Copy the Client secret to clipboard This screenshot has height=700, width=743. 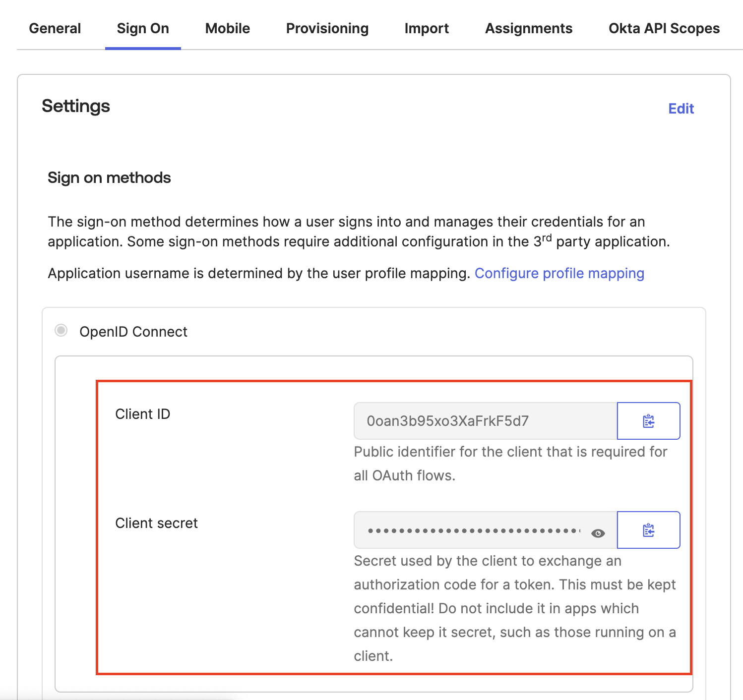tap(648, 530)
